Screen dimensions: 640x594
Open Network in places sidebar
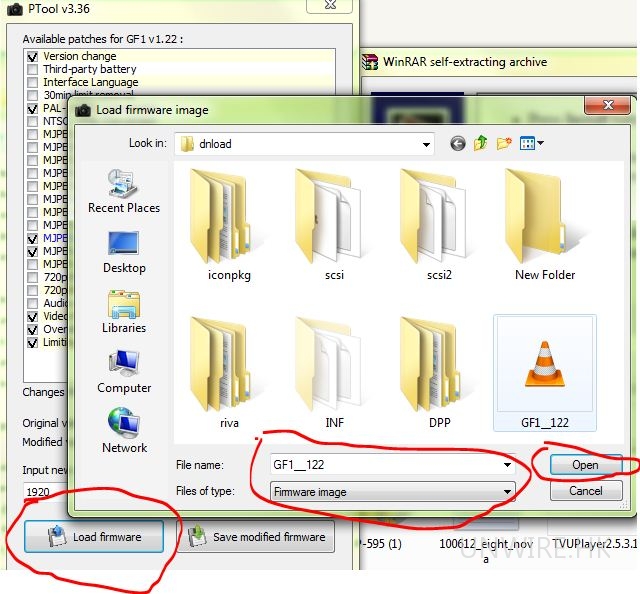point(124,431)
